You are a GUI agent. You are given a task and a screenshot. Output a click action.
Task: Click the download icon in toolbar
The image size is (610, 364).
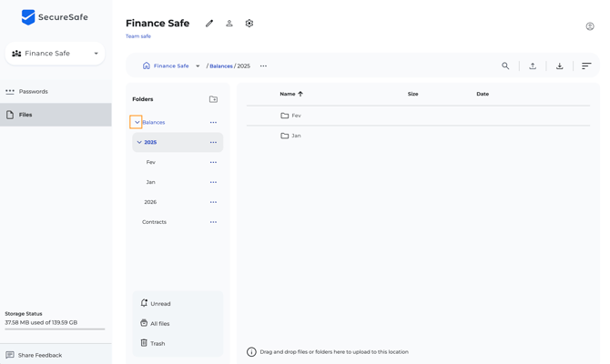click(559, 66)
